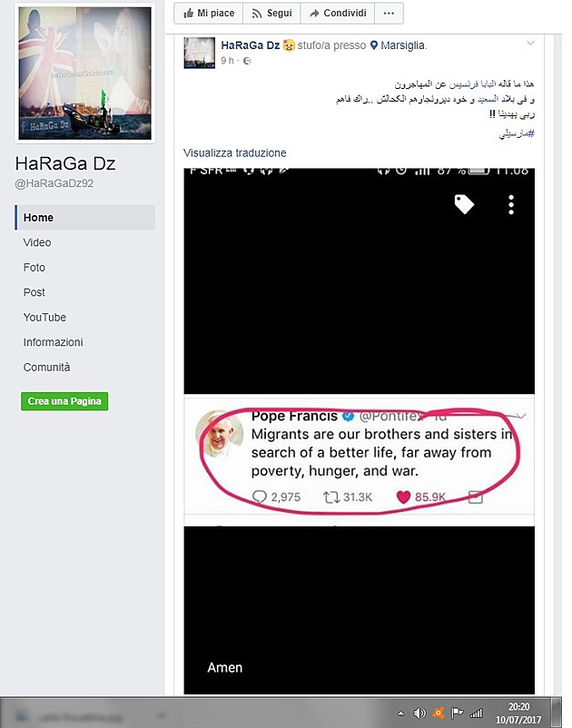The image size is (572, 728).
Task: Click Visualizza traduzione link
Action: tap(234, 152)
